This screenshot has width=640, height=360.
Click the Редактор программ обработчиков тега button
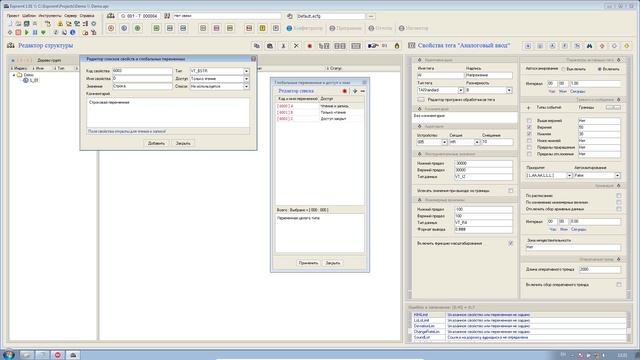[421, 100]
